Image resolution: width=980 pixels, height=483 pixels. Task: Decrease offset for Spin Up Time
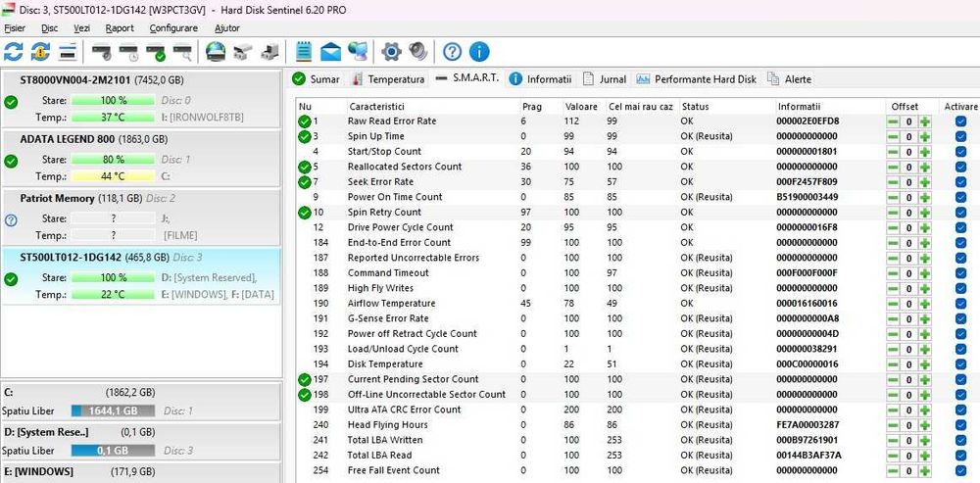pyautogui.click(x=894, y=137)
